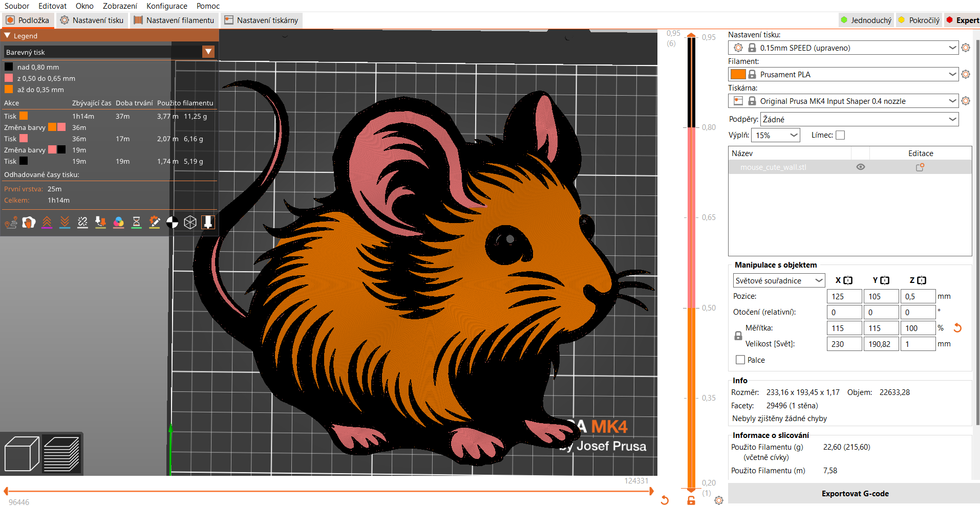Toggle custom G-code gear-pencil icon
The width and height of the screenshot is (980, 506).
click(154, 223)
